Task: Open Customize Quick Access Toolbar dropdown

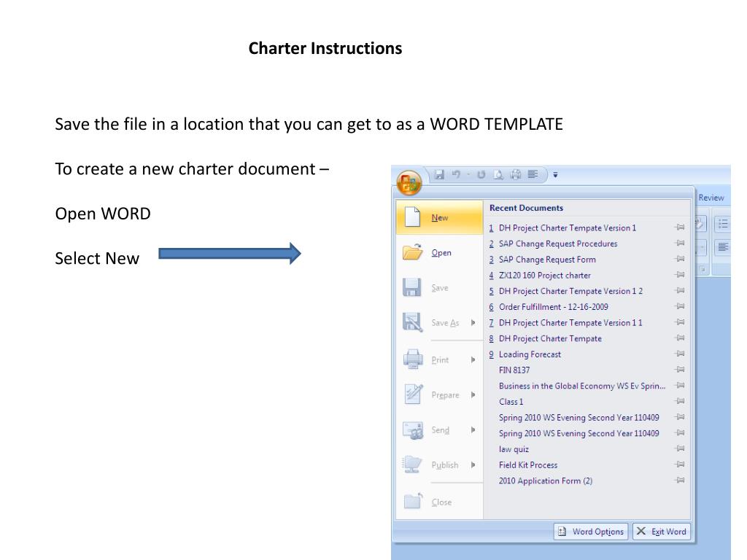Action: [x=555, y=175]
